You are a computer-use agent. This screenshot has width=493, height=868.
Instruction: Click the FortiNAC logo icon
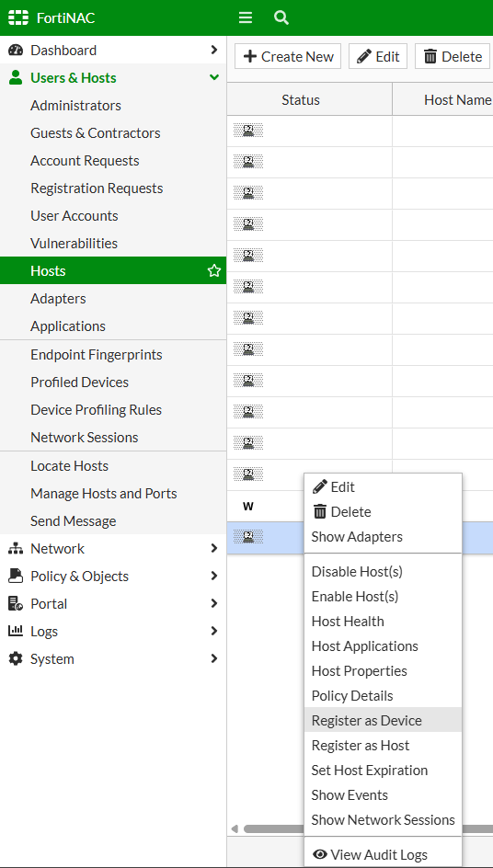(x=18, y=17)
